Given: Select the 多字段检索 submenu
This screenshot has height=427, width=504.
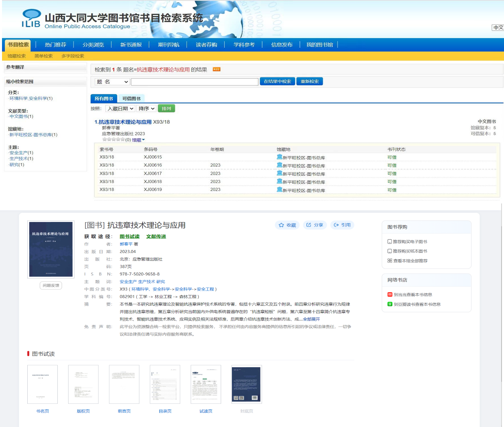Looking at the screenshot, I should tap(73, 56).
